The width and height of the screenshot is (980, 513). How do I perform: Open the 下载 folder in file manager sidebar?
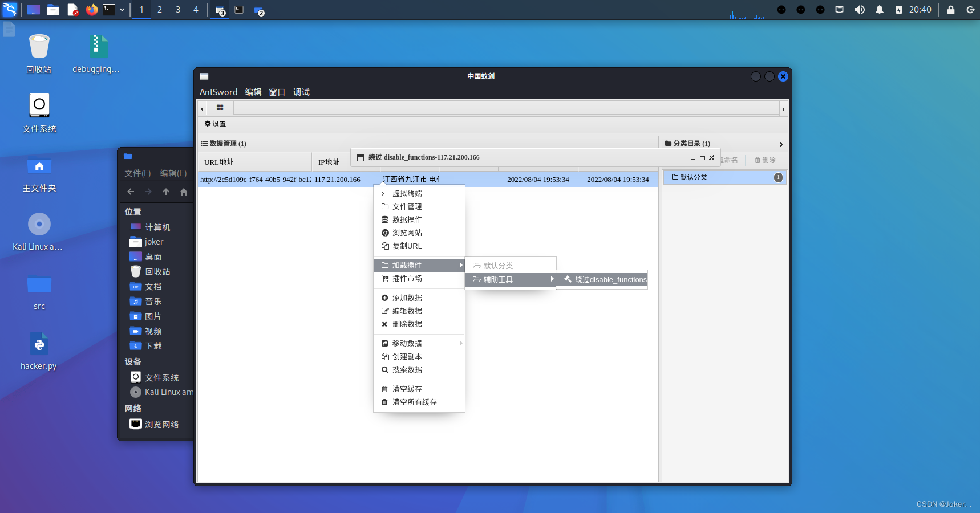click(x=153, y=346)
